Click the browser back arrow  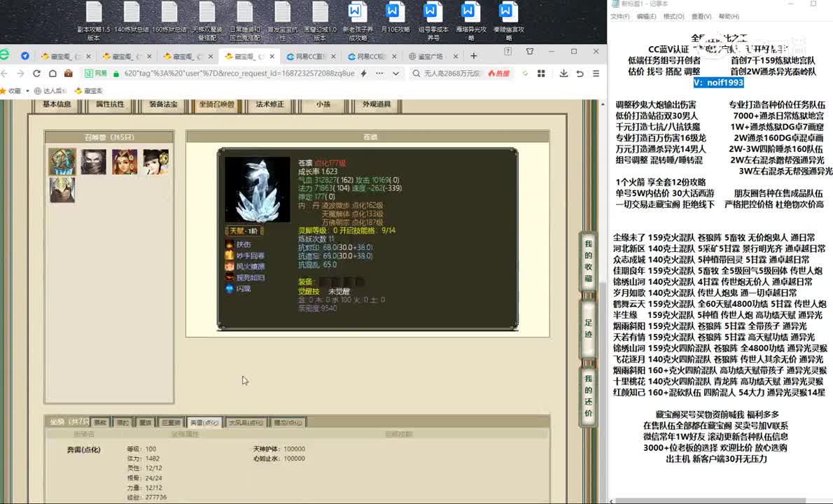click(5, 73)
